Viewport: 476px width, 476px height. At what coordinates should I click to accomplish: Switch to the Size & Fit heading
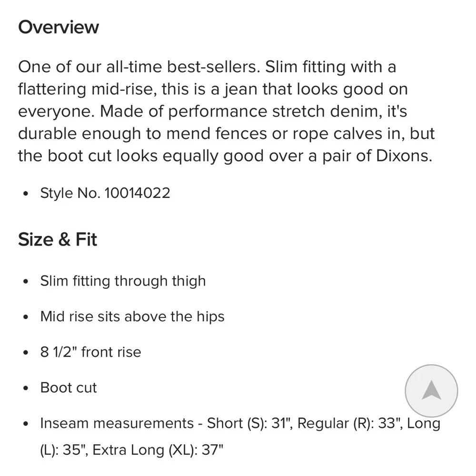(x=57, y=239)
